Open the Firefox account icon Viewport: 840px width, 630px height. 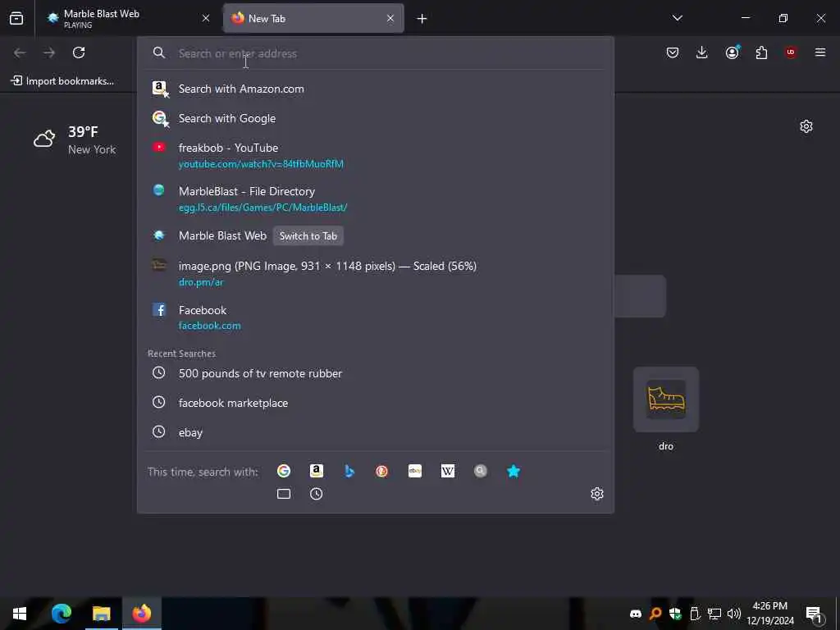tap(732, 52)
